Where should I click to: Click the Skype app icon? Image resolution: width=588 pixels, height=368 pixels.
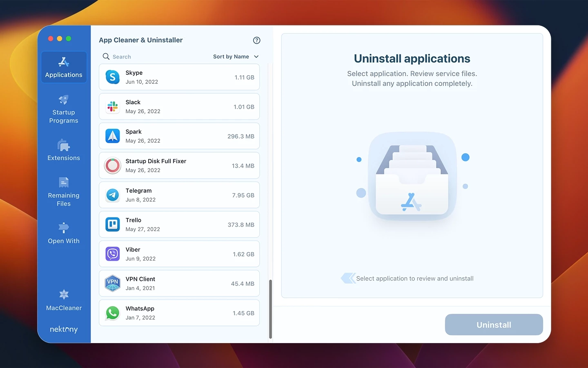pos(112,77)
